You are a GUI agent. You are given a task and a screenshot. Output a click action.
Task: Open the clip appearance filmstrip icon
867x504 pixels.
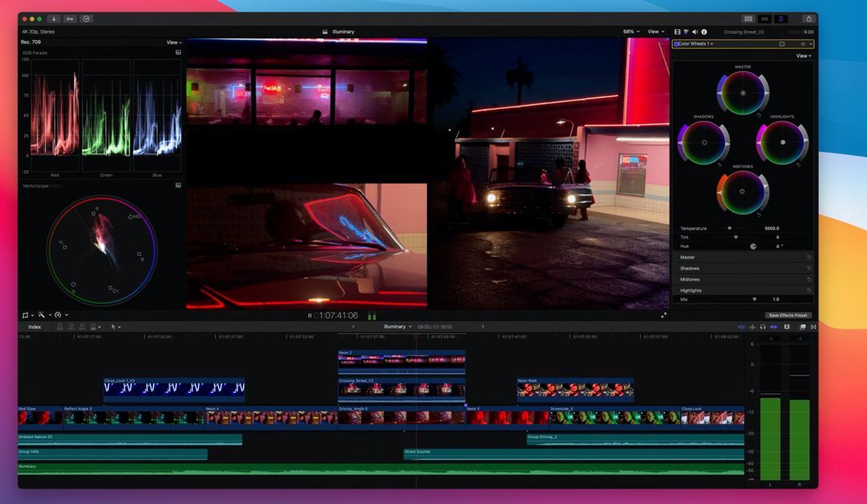(x=786, y=327)
